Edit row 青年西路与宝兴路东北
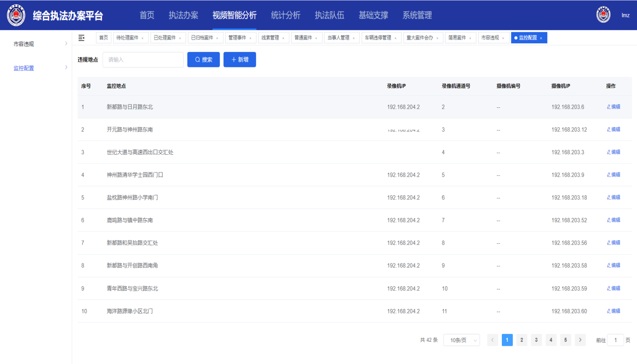This screenshot has width=637, height=364. 613,288
